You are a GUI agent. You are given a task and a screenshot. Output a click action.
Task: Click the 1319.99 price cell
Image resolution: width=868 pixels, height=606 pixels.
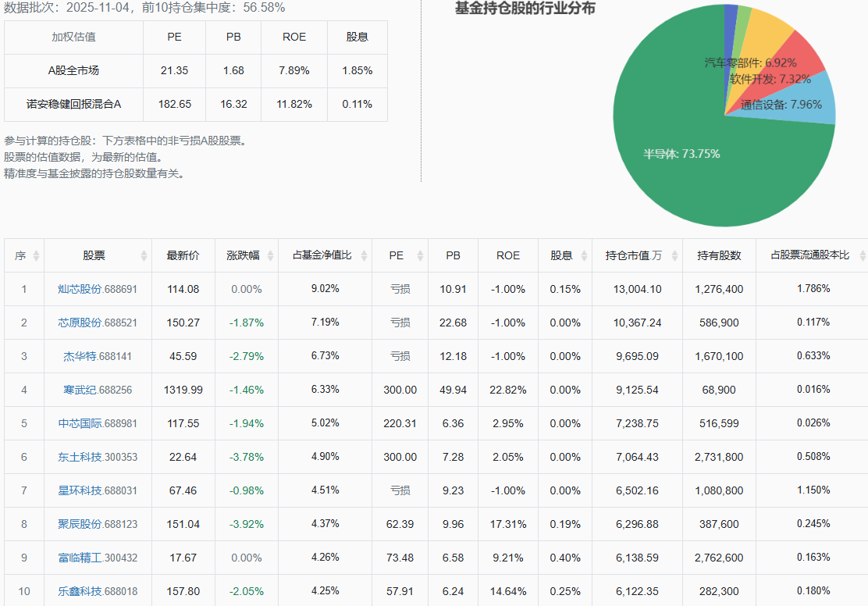point(183,390)
